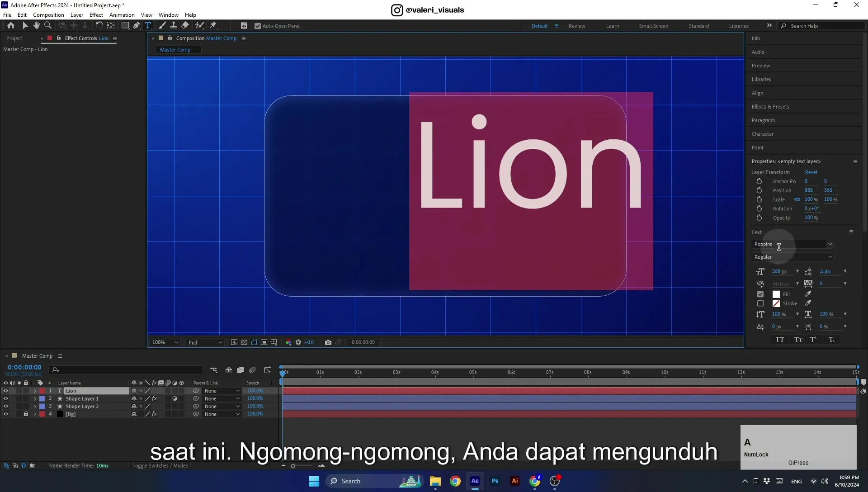Switch to the Project panel tab
The height and width of the screenshot is (492, 868).
tap(14, 38)
